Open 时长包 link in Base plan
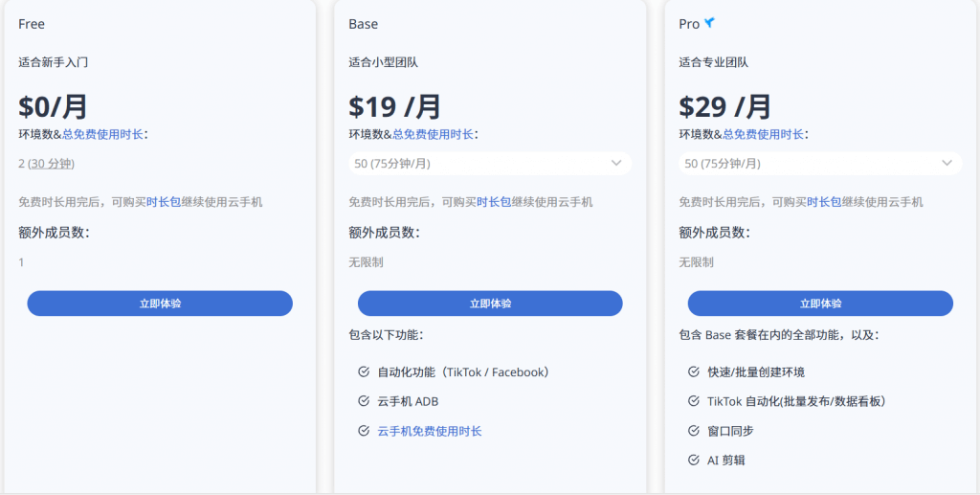This screenshot has width=980, height=495. tap(494, 202)
